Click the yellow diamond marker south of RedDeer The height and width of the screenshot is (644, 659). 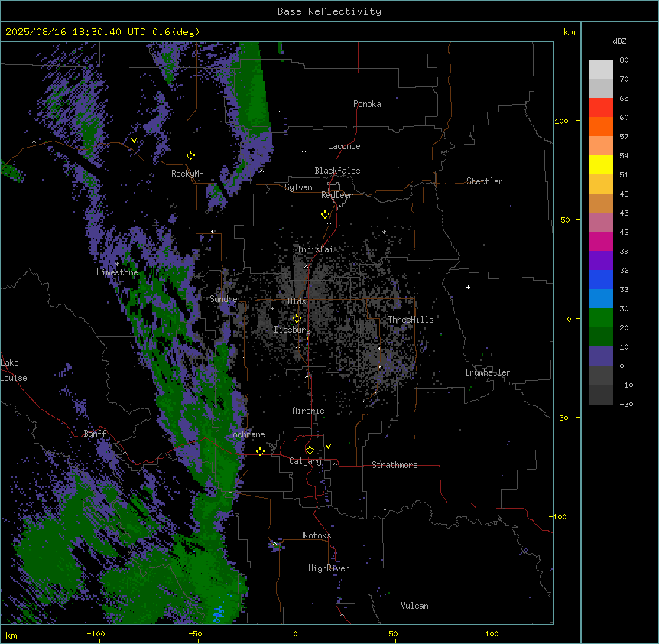[326, 215]
